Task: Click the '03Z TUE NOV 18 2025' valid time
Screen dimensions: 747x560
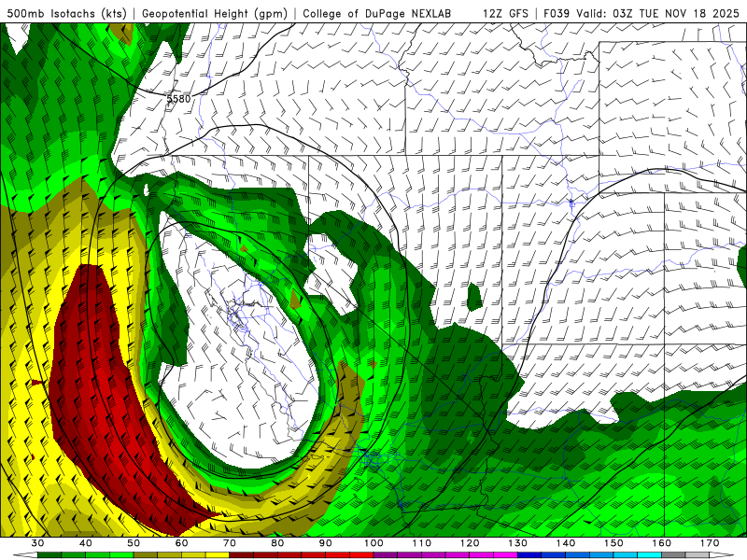Action: (676, 13)
